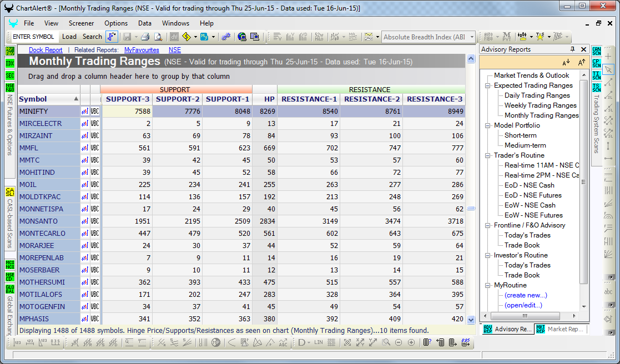
Task: Click the Load button
Action: click(69, 37)
